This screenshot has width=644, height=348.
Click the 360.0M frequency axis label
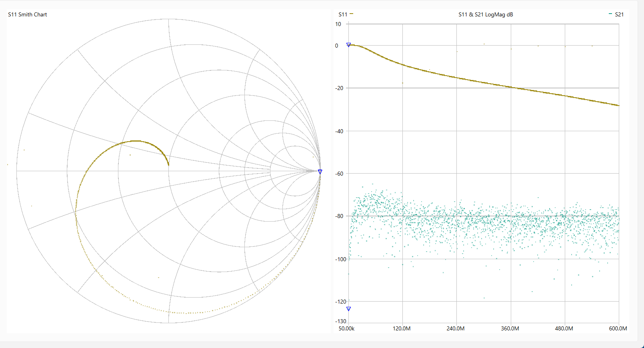coord(510,328)
